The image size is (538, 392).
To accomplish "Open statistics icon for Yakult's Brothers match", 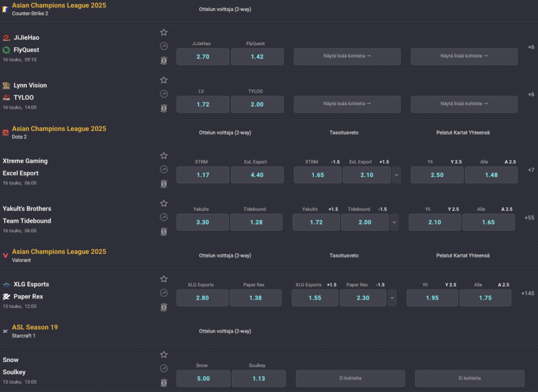I will pyautogui.click(x=164, y=217).
